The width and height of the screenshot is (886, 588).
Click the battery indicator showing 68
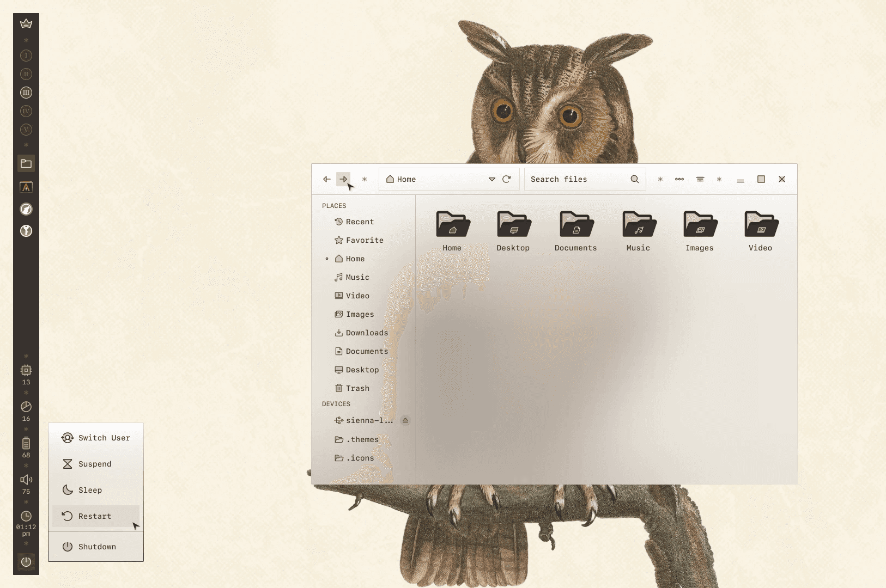26,448
